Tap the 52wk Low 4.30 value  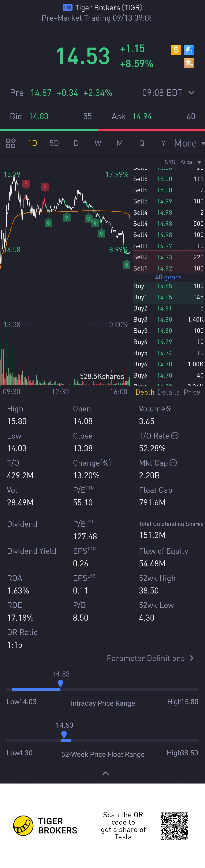[x=147, y=618]
